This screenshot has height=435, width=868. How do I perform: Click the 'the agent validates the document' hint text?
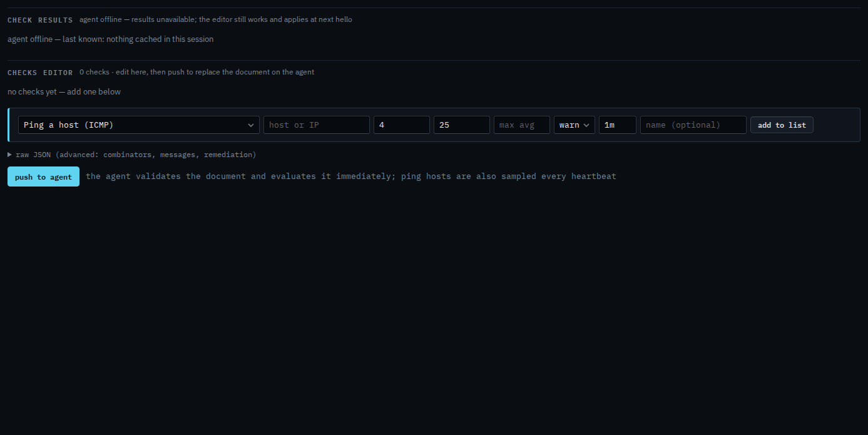(351, 177)
